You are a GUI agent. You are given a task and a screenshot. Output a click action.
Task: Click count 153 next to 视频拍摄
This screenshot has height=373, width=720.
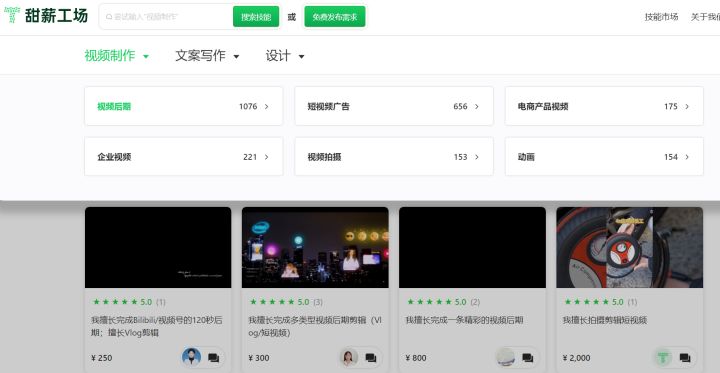pos(461,157)
